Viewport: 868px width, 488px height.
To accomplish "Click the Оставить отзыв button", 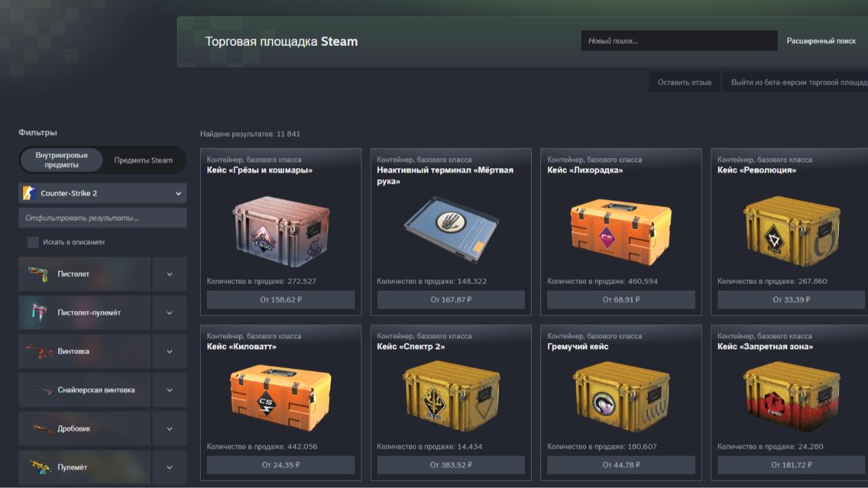I will (x=684, y=82).
